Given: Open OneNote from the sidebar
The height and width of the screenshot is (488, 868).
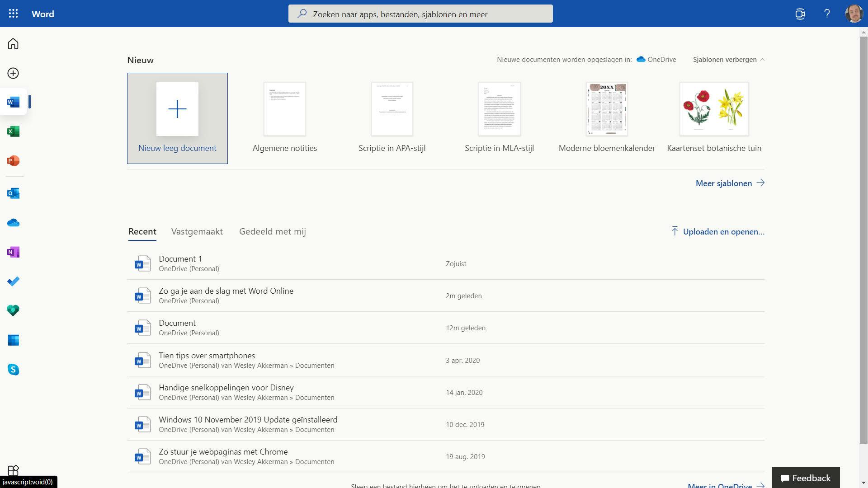Looking at the screenshot, I should click(13, 252).
